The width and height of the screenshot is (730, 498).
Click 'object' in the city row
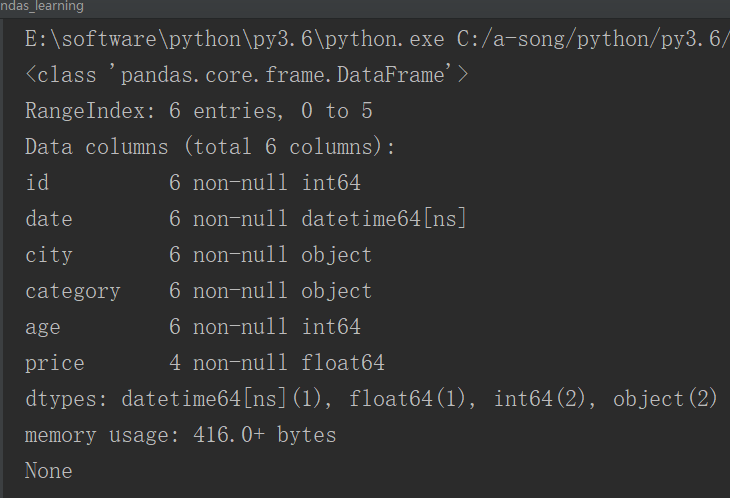click(337, 255)
